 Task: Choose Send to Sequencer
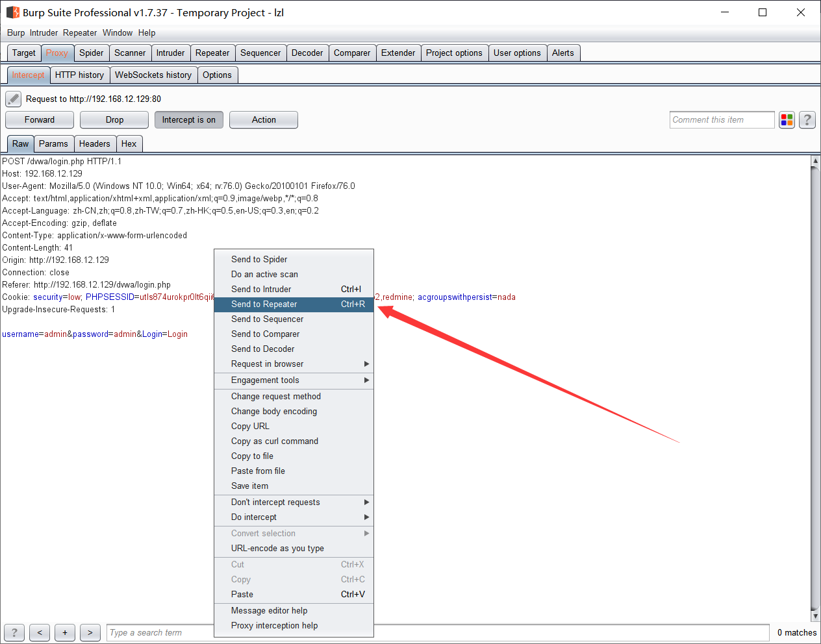pyautogui.click(x=294, y=319)
